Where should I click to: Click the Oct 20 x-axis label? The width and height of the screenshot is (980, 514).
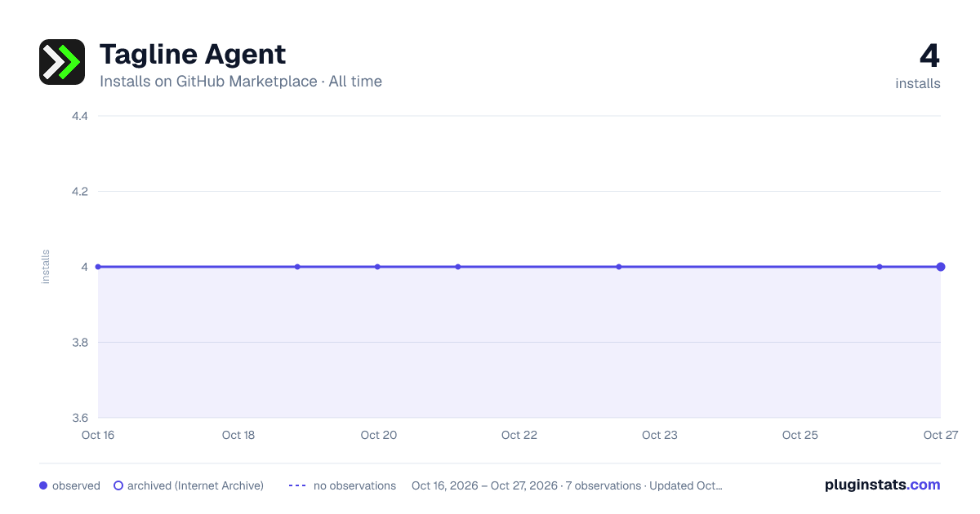point(379,435)
